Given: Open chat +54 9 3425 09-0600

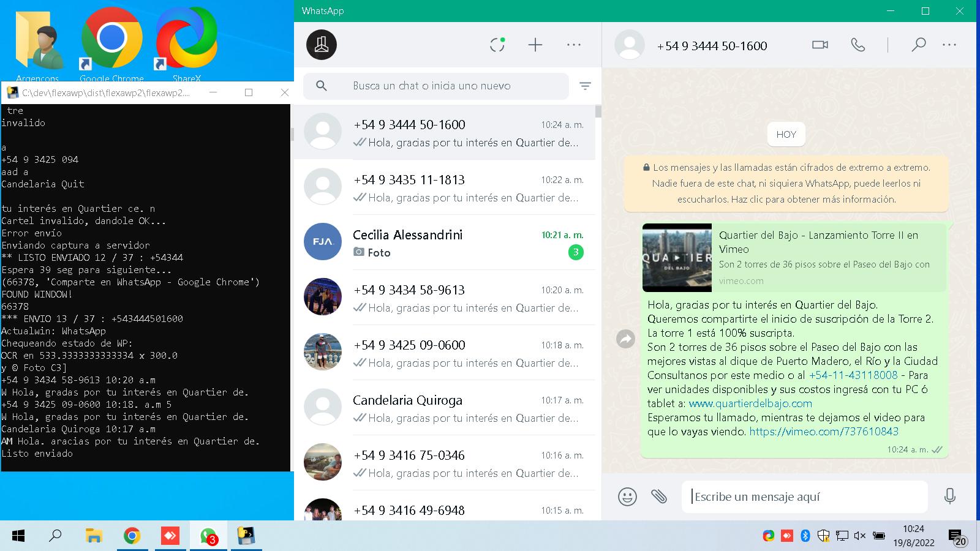Looking at the screenshot, I should tap(445, 353).
